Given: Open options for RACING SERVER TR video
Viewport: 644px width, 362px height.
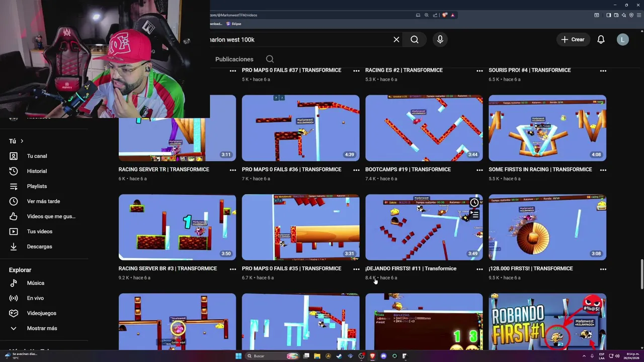Looking at the screenshot, I should [x=232, y=170].
